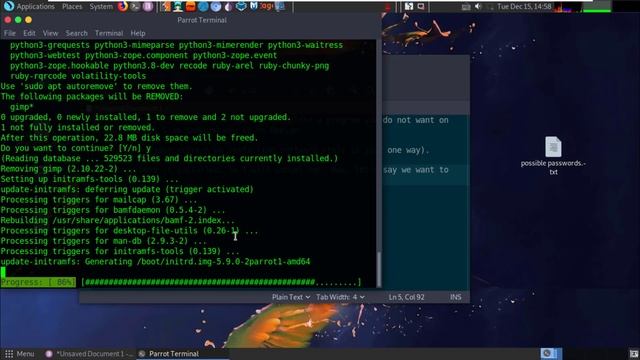Click the keyboard indicator in system tray

466,7
